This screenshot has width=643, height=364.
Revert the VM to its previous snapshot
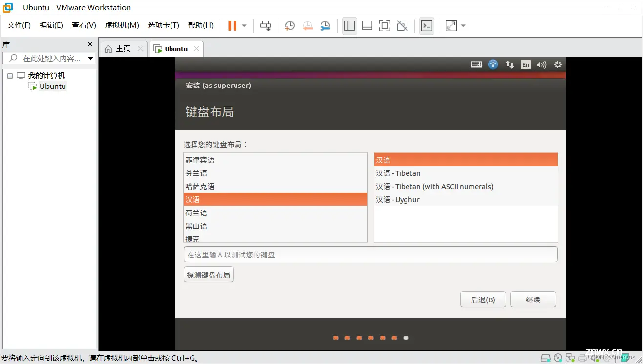(307, 26)
